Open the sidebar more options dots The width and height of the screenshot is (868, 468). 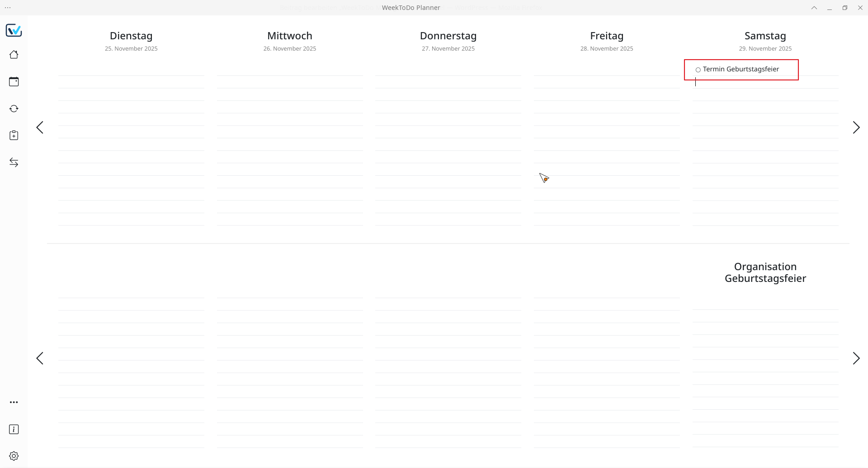(x=14, y=402)
